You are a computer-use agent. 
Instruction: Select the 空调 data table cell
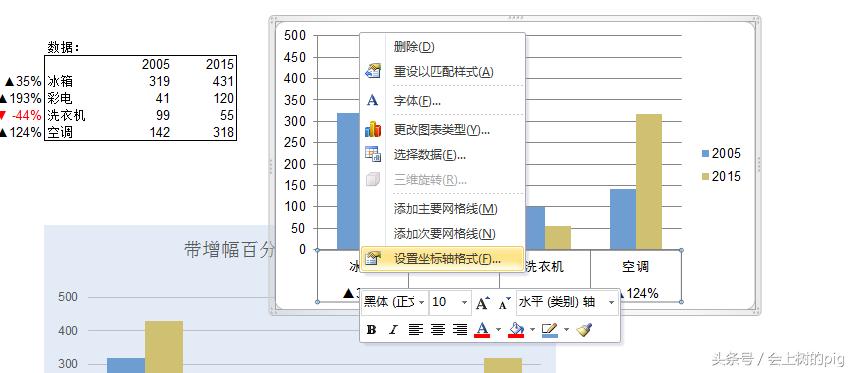60,132
